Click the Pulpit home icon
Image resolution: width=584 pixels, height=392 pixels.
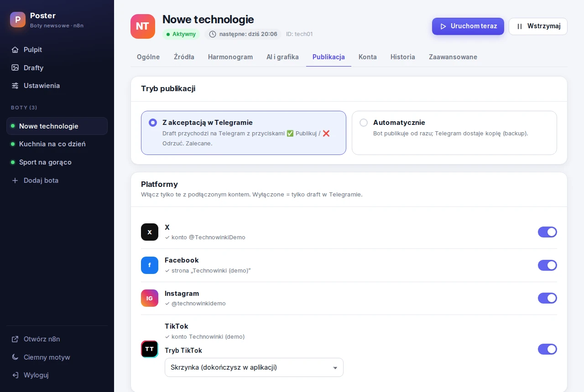[15, 50]
